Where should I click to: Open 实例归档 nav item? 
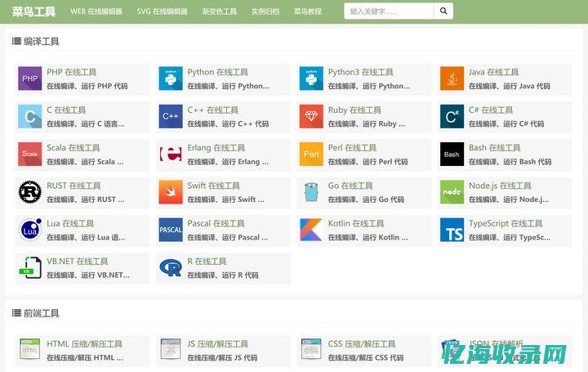[265, 11]
